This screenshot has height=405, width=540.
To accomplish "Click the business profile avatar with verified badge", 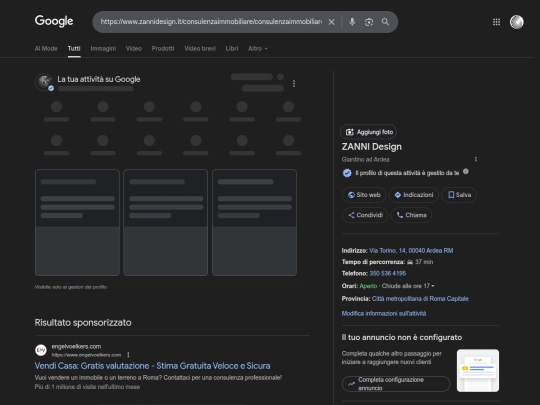I will pyautogui.click(x=44, y=82).
